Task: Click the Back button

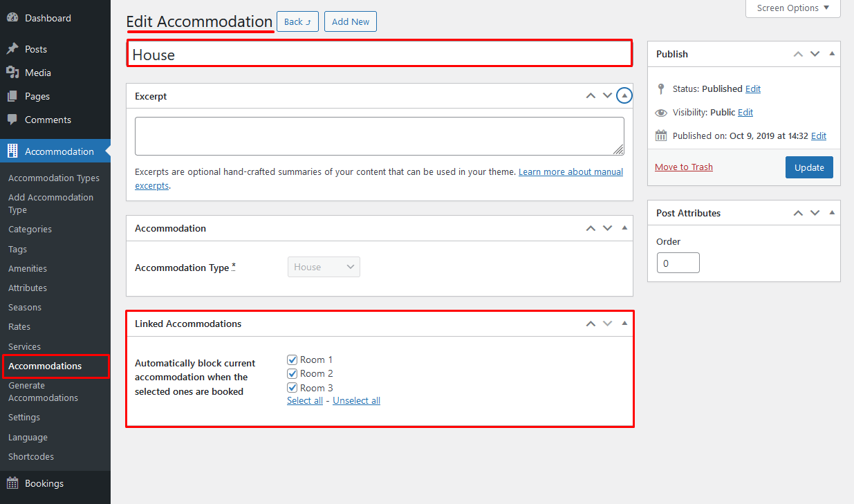Action: (x=297, y=21)
